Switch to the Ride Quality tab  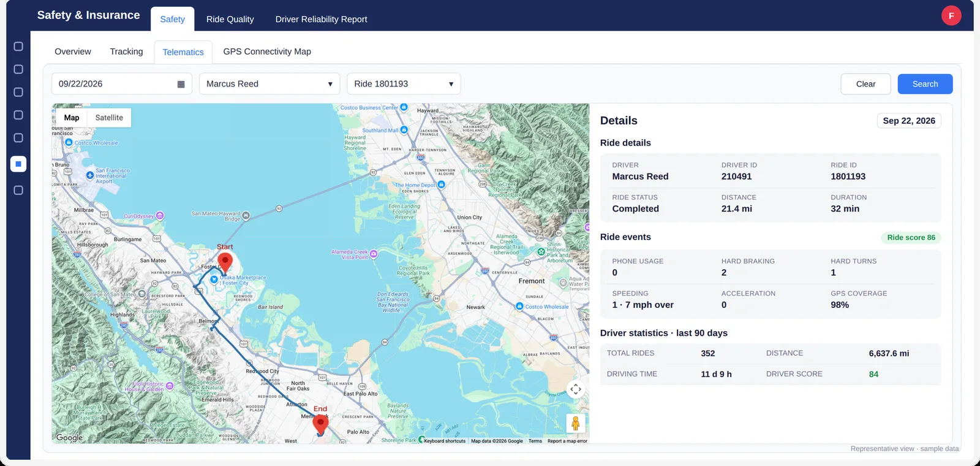coord(230,19)
